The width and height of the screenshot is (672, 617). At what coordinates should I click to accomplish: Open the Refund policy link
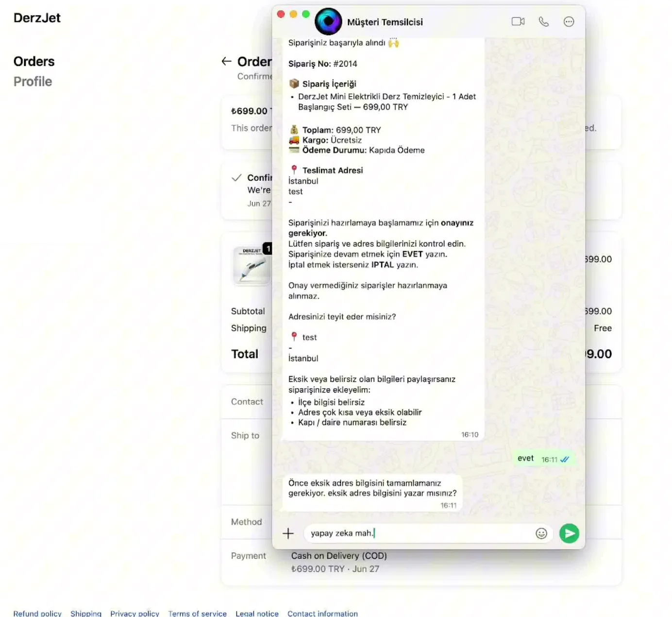pyautogui.click(x=37, y=613)
